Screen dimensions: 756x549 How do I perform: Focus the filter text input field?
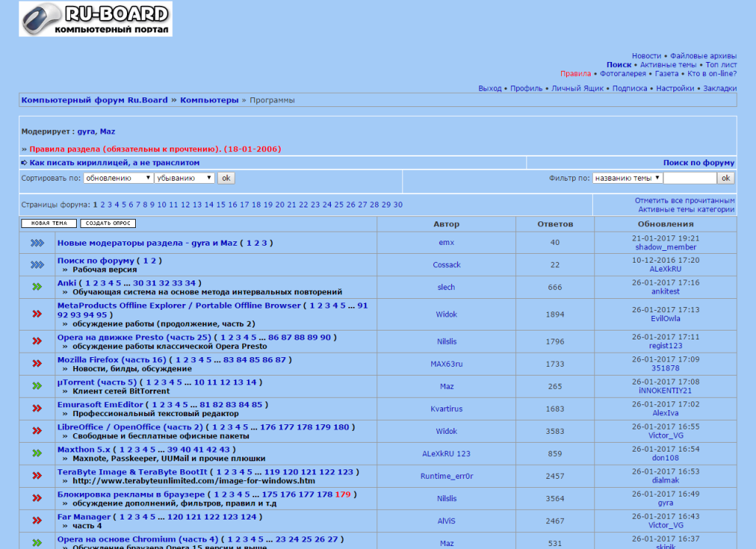[x=690, y=178]
